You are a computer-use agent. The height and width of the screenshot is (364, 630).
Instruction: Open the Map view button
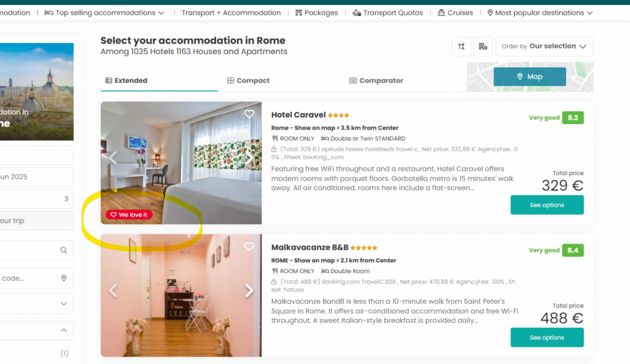click(530, 76)
